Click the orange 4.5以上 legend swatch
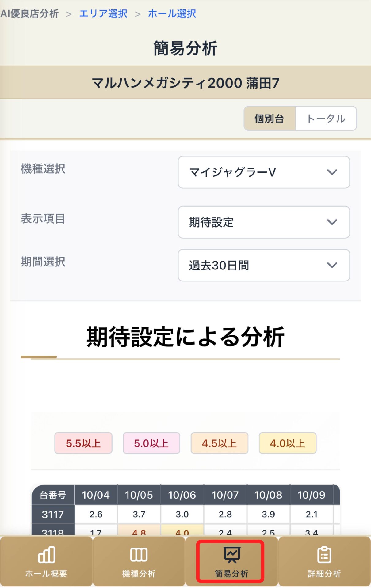This screenshot has width=371, height=588. click(219, 443)
